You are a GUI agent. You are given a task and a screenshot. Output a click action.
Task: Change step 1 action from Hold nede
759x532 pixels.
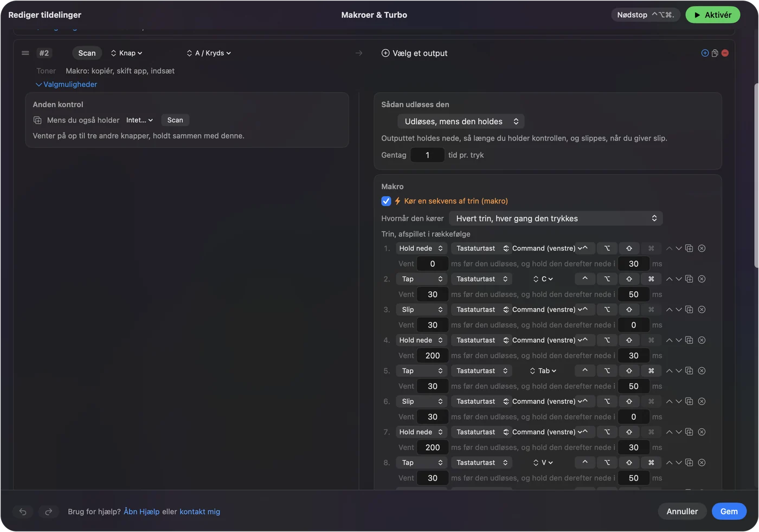pyautogui.click(x=421, y=248)
